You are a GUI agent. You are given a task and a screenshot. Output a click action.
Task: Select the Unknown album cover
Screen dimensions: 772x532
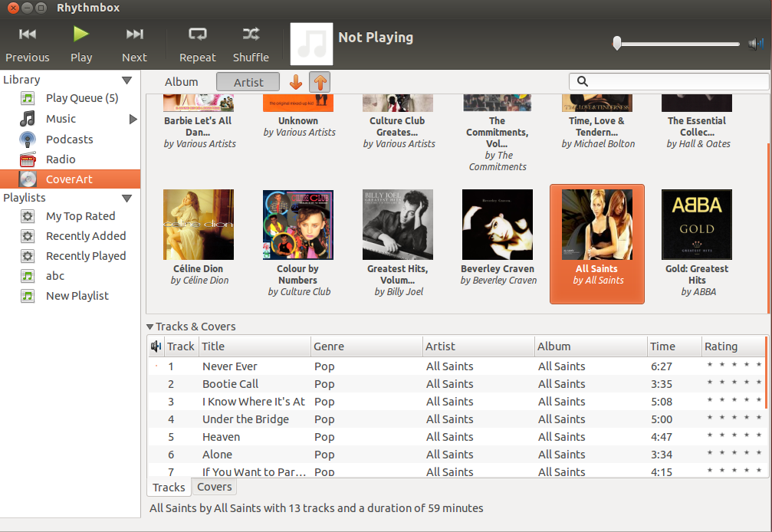click(x=298, y=117)
